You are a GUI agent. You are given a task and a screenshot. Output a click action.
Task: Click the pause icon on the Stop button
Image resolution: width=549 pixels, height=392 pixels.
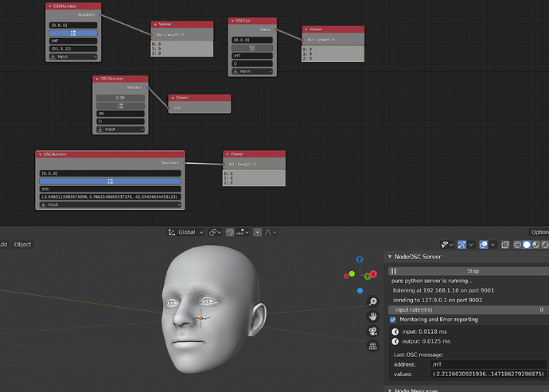(394, 271)
